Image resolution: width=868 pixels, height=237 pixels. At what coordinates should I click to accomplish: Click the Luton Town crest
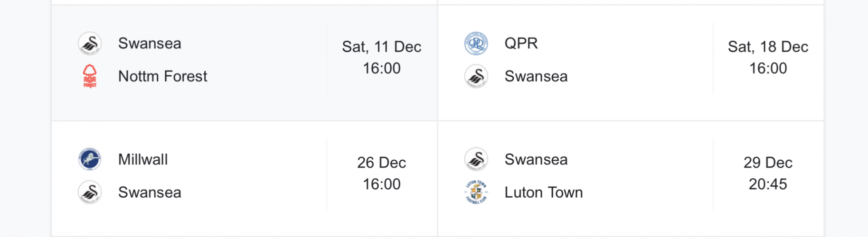pyautogui.click(x=476, y=192)
